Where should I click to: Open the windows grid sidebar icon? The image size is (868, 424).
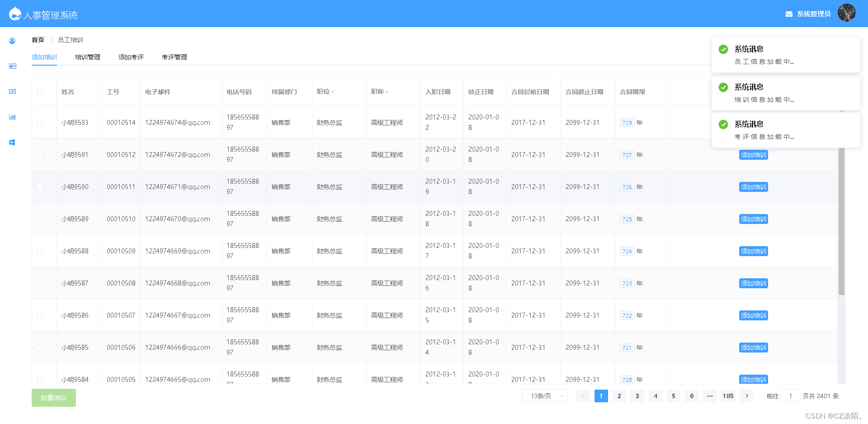pos(12,142)
